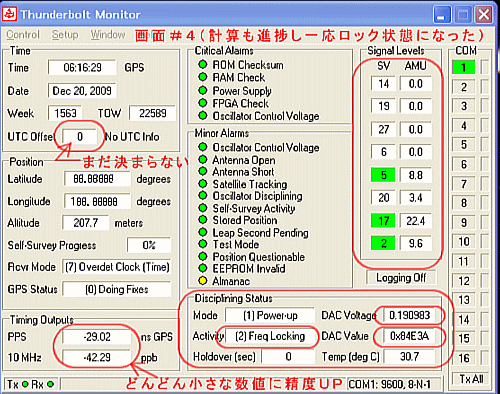This screenshot has height=394, width=500.
Task: Click the Tx green status LED
Action: coord(25,384)
